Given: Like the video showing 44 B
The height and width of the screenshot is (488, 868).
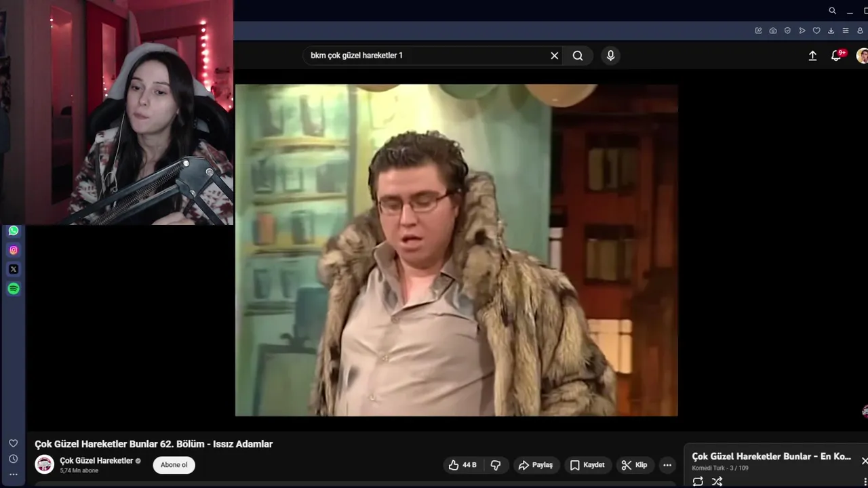Looking at the screenshot, I should [x=462, y=465].
